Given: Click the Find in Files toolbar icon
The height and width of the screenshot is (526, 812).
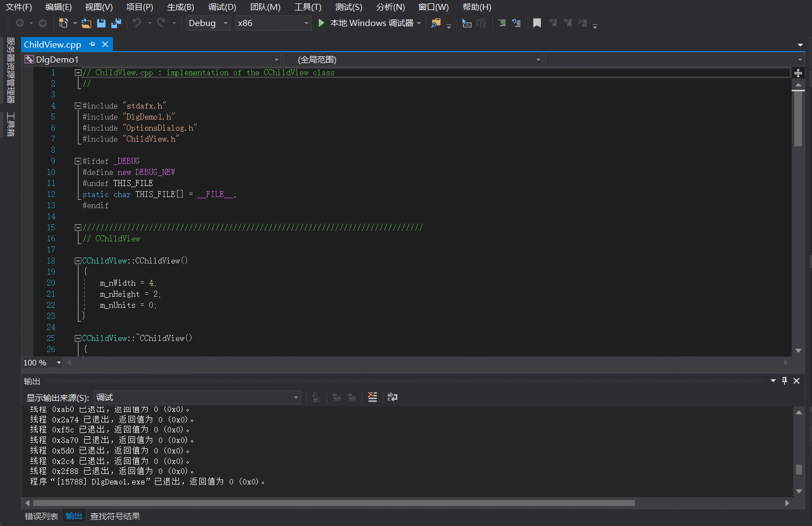Looking at the screenshot, I should 436,23.
